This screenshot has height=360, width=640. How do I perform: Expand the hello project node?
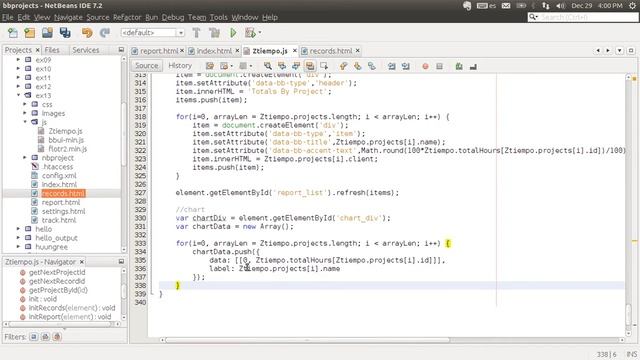[x=18, y=229]
